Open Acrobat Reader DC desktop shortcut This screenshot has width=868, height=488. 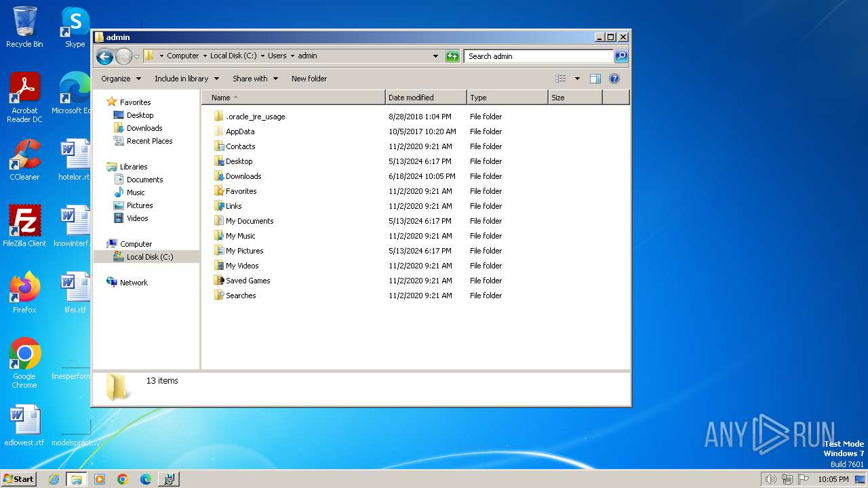(24, 98)
